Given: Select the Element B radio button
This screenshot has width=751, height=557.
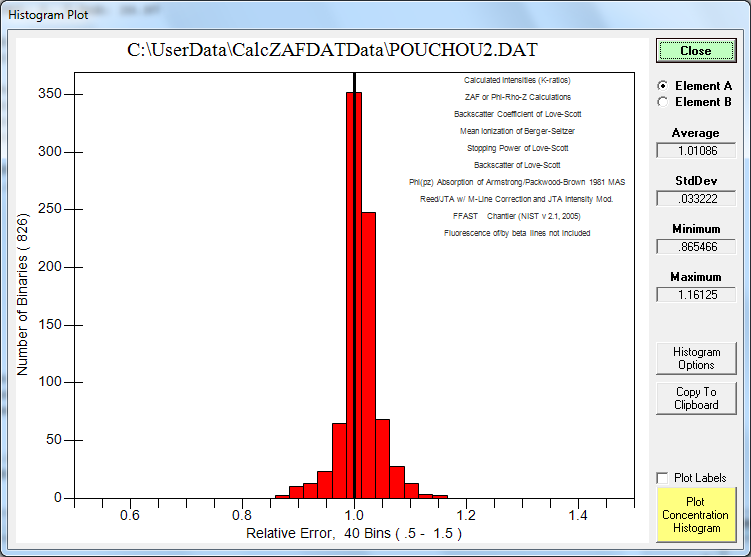Looking at the screenshot, I should click(x=662, y=101).
